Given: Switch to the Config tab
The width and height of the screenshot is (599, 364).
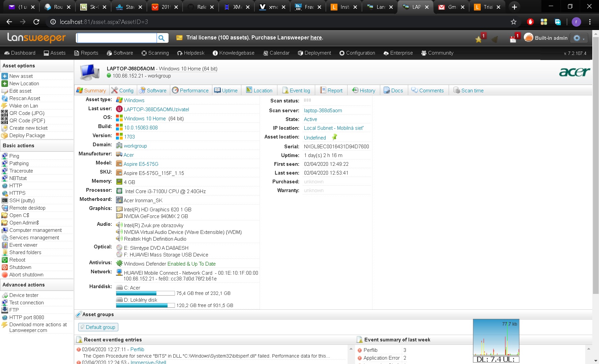Looking at the screenshot, I should pyautogui.click(x=122, y=90).
